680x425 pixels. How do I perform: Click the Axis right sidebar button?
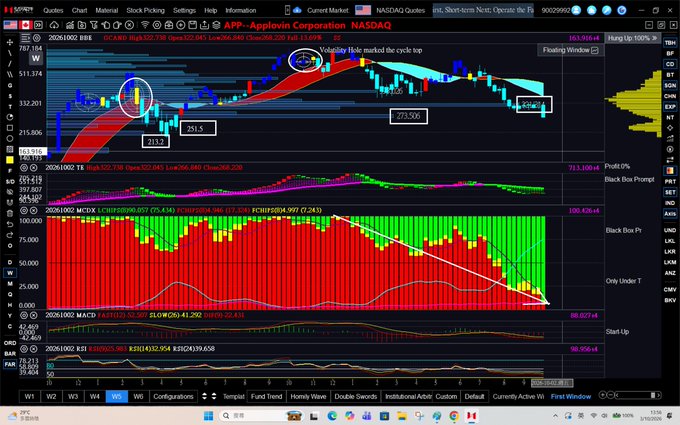(x=670, y=213)
